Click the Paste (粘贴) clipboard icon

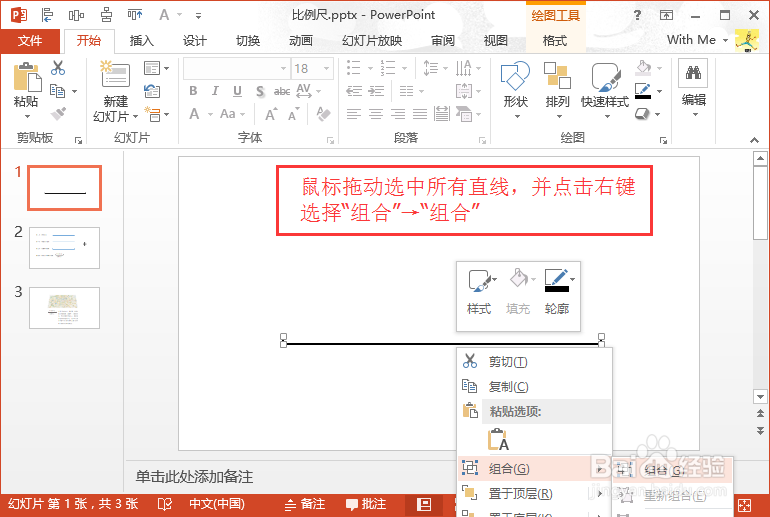tap(27, 78)
